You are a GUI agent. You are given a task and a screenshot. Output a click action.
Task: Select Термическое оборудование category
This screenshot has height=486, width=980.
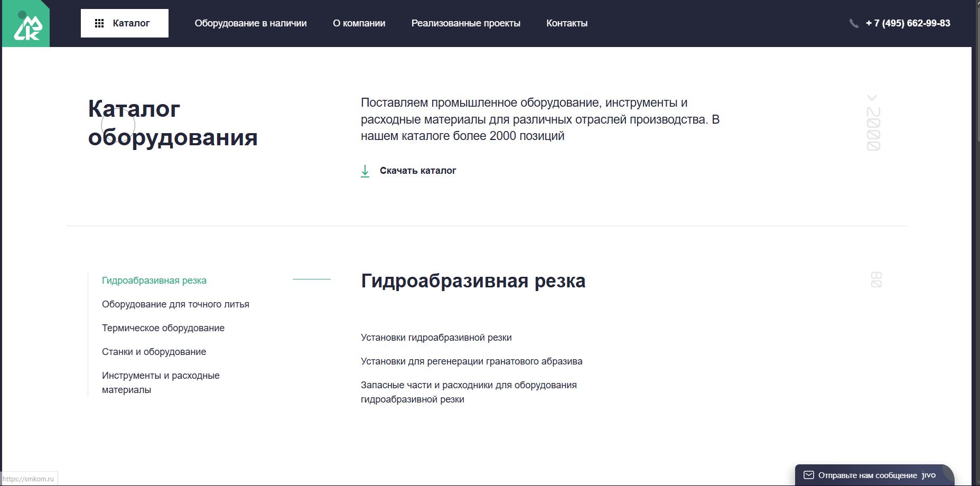point(163,328)
